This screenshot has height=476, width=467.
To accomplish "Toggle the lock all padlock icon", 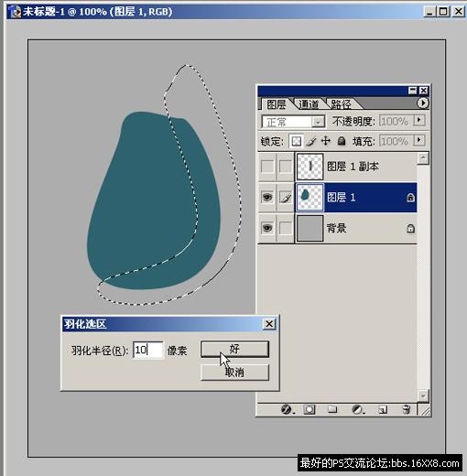I will pyautogui.click(x=342, y=141).
